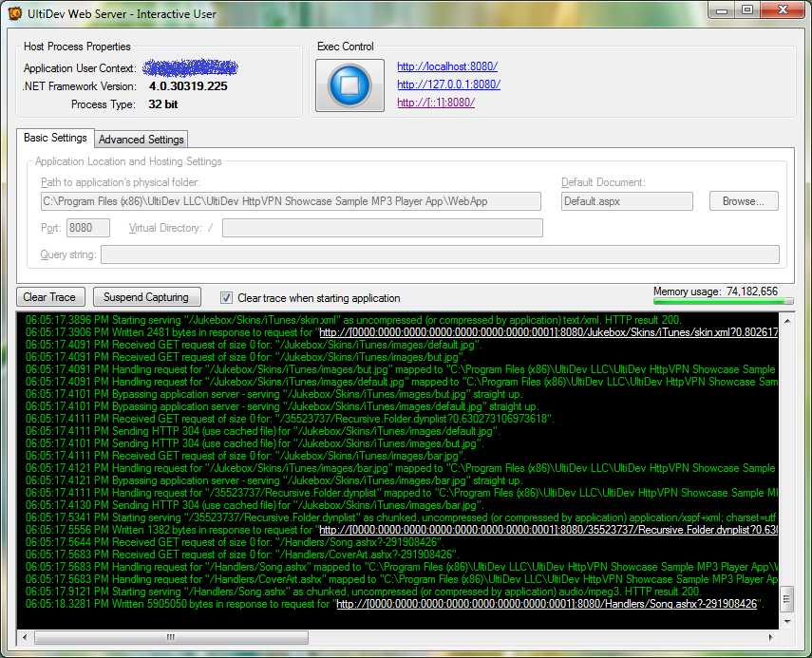Viewport: 812px width, 658px height.
Task: Click trace line 'Received GET request' for CoverArt.ashx
Action: click(x=242, y=555)
